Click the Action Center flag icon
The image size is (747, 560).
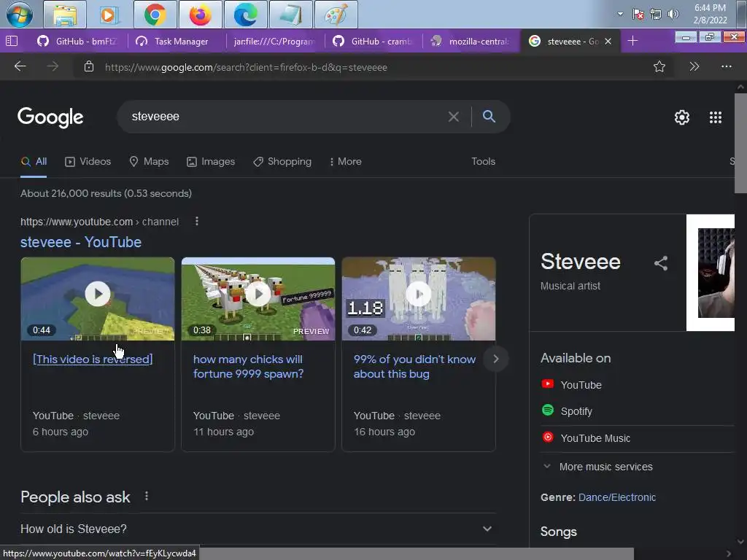638,14
